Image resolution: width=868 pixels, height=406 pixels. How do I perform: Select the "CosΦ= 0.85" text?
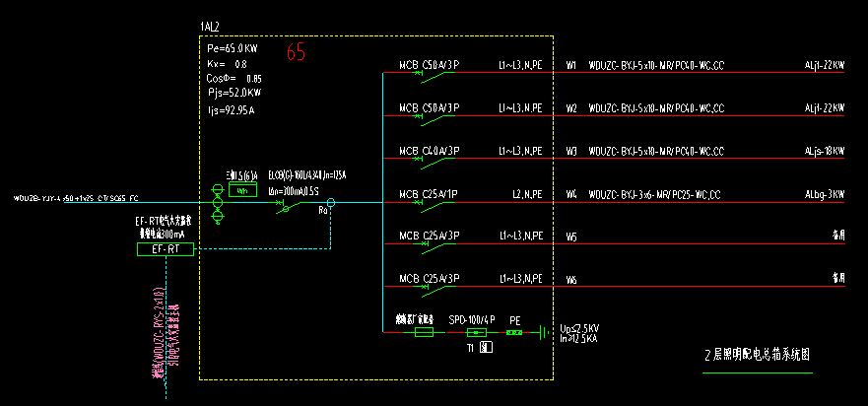click(234, 78)
